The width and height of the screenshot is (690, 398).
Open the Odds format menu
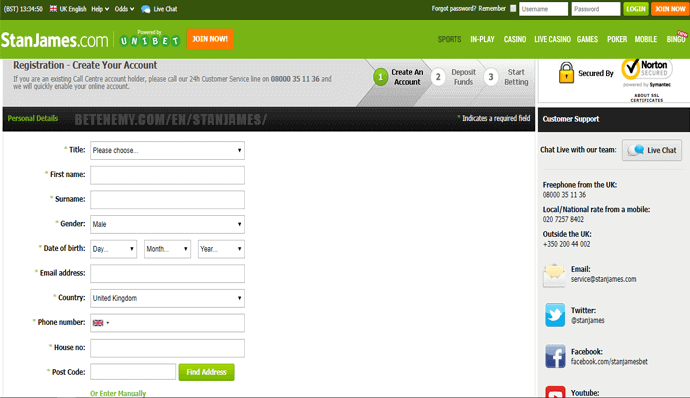point(125,9)
